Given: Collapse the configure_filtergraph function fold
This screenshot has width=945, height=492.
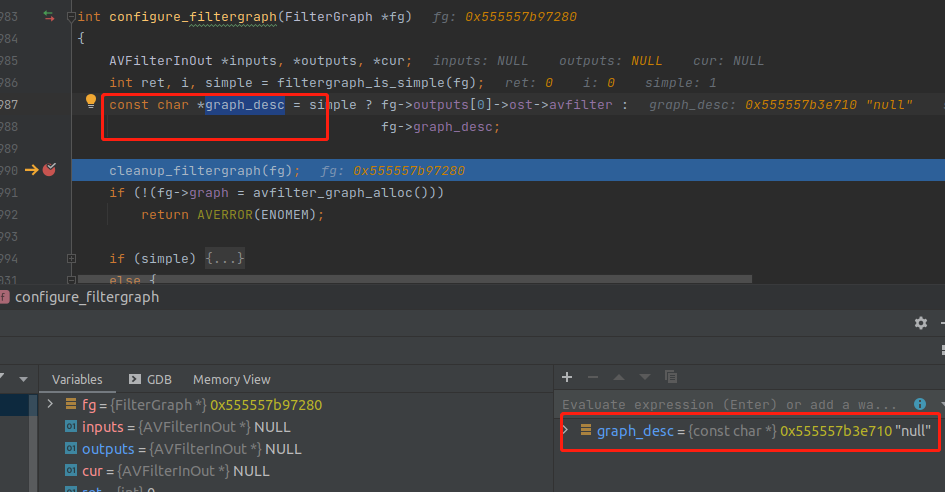Looking at the screenshot, I should click(70, 17).
